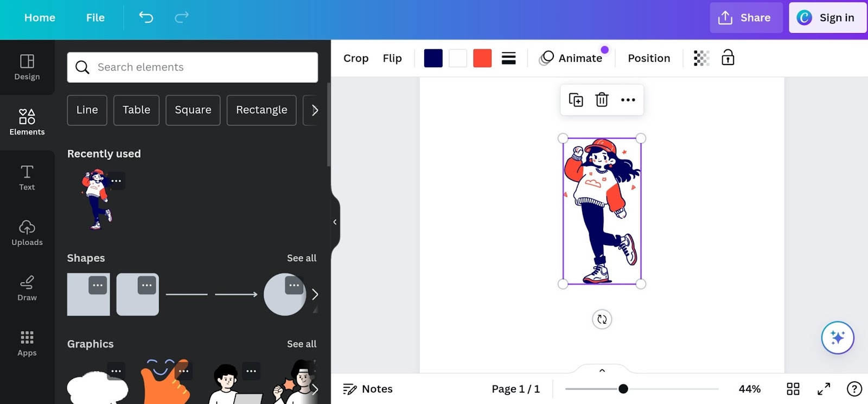The image size is (868, 404).
Task: Open the Apps panel
Action: (27, 344)
